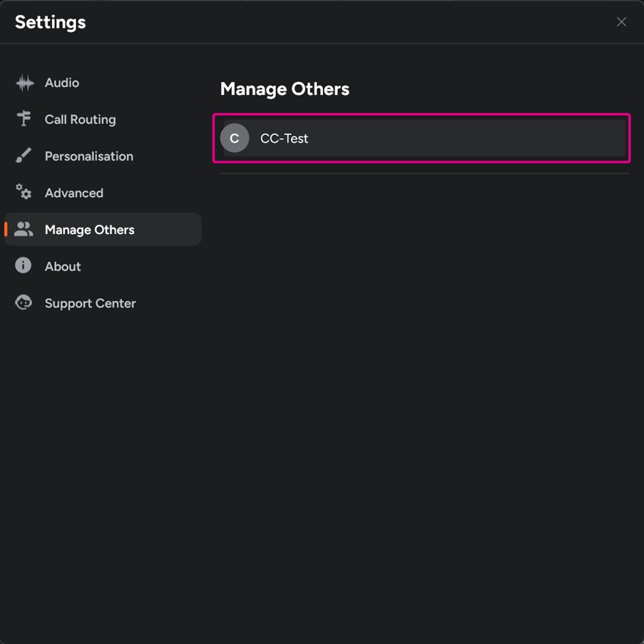Open Personalisation settings
644x644 pixels.
(88, 155)
